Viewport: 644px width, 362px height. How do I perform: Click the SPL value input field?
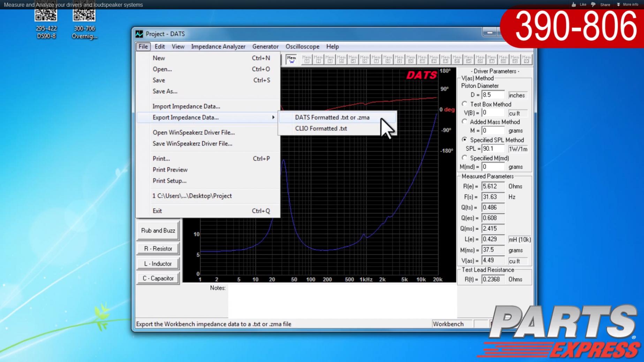pos(493,149)
